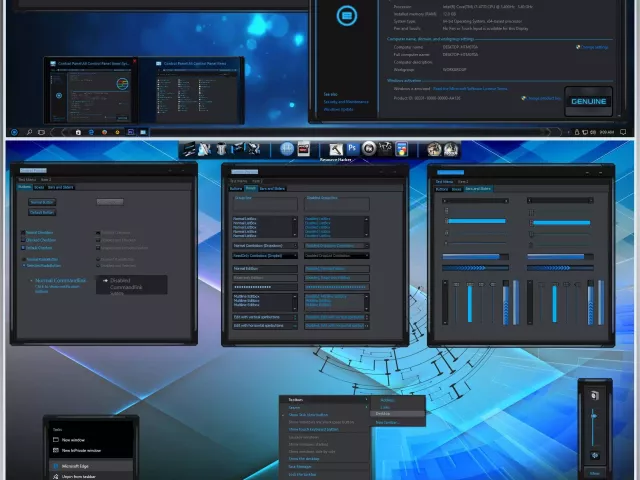Open the Mixer link in volume flyout
The image size is (640, 480).
click(595, 474)
